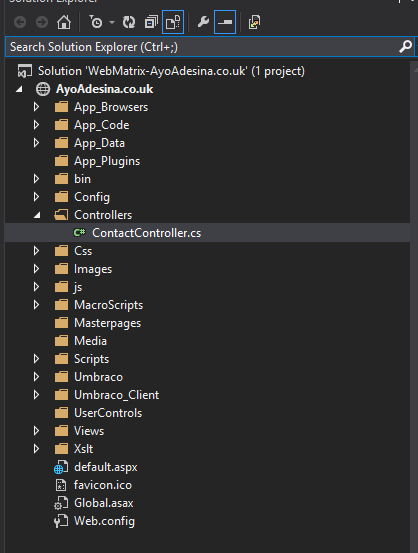The height and width of the screenshot is (553, 418).
Task: Click the Home icon in toolbar
Action: coord(64,23)
